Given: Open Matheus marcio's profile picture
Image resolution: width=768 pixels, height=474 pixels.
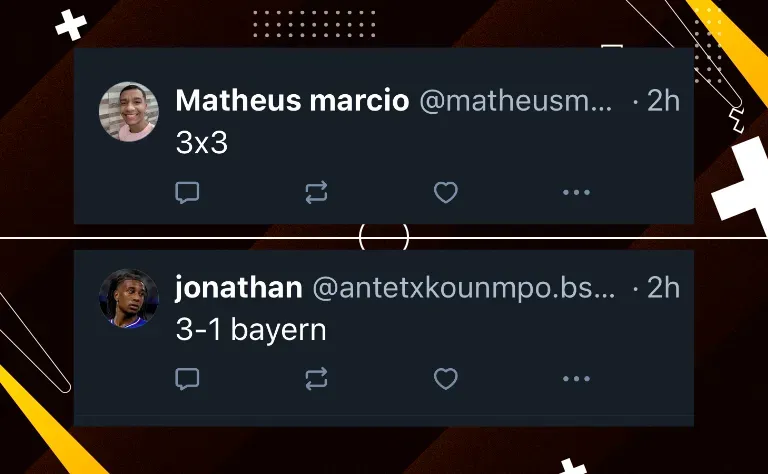Looking at the screenshot, I should [x=129, y=112].
